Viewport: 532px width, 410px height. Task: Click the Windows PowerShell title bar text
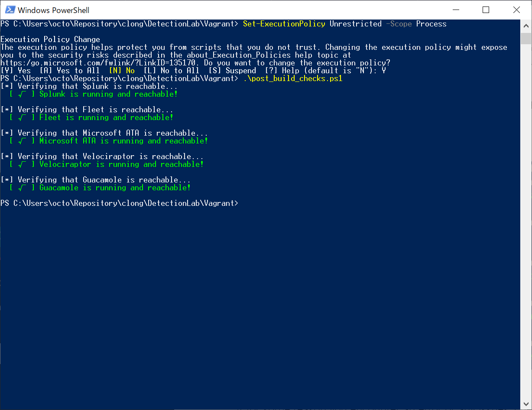(54, 10)
